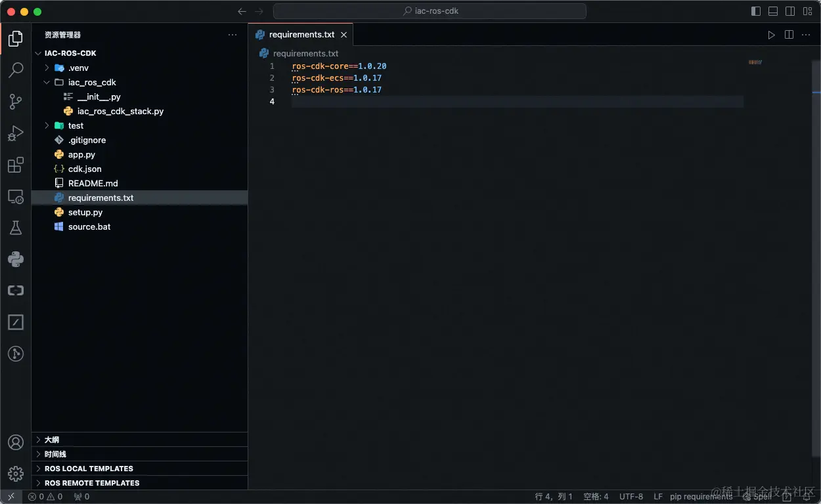Change encoding via UTF-8 status item
821x504 pixels.
click(631, 497)
